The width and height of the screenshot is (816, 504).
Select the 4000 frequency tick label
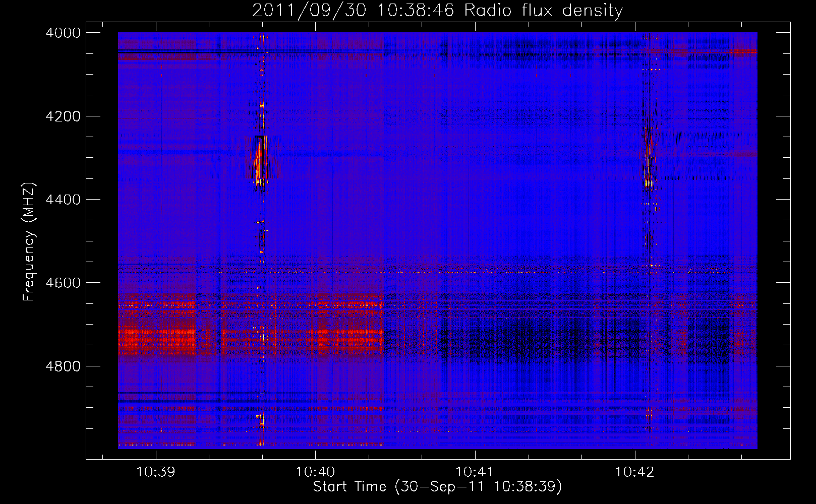click(x=63, y=33)
